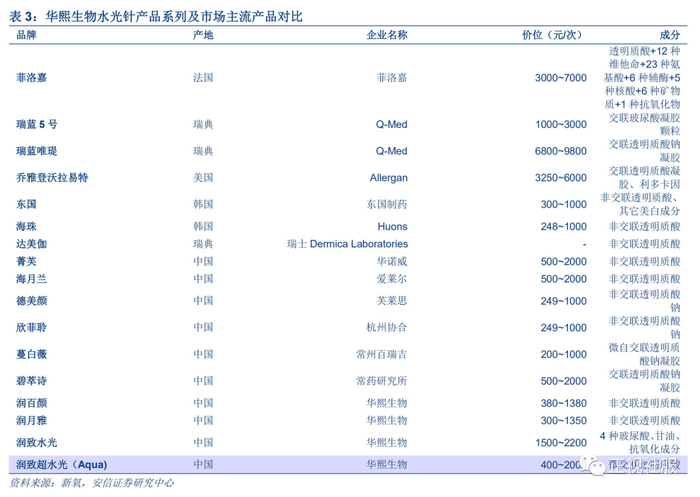700x497 pixels.
Task: Click the price '300~1350'
Action: (x=563, y=420)
